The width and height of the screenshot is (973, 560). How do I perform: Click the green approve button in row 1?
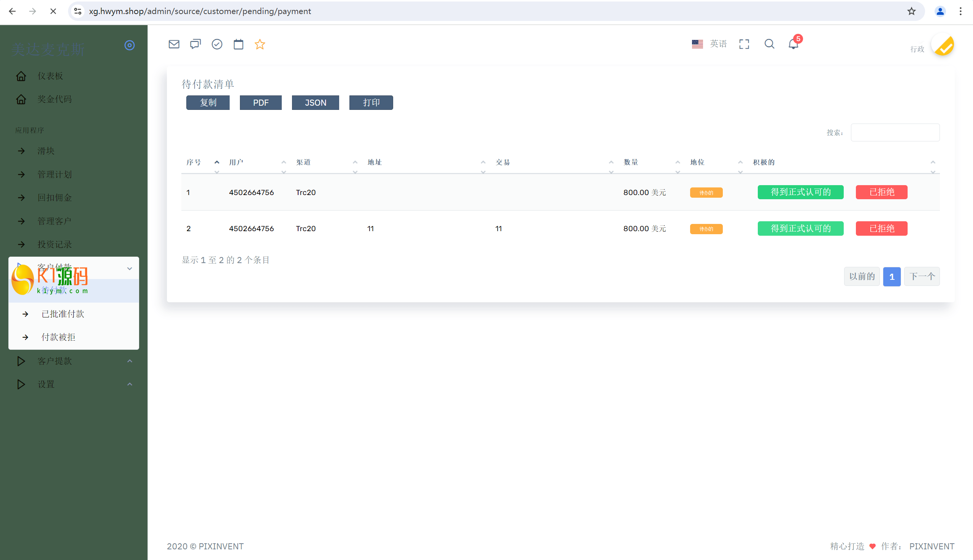800,192
